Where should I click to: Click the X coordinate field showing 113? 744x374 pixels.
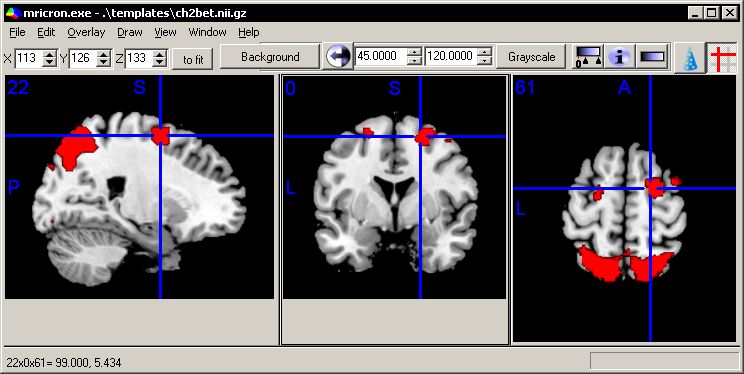[28, 58]
